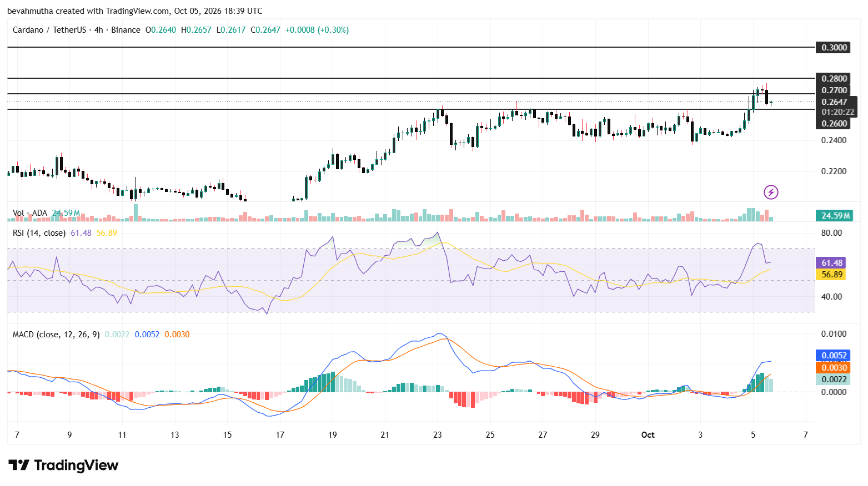
Task: Click the 0.2200 price axis value
Action: click(x=834, y=171)
